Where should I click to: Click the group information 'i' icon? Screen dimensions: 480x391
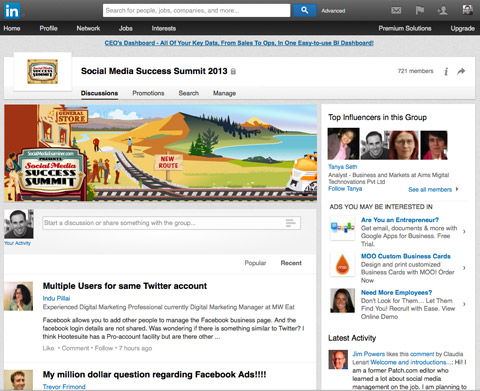point(446,71)
